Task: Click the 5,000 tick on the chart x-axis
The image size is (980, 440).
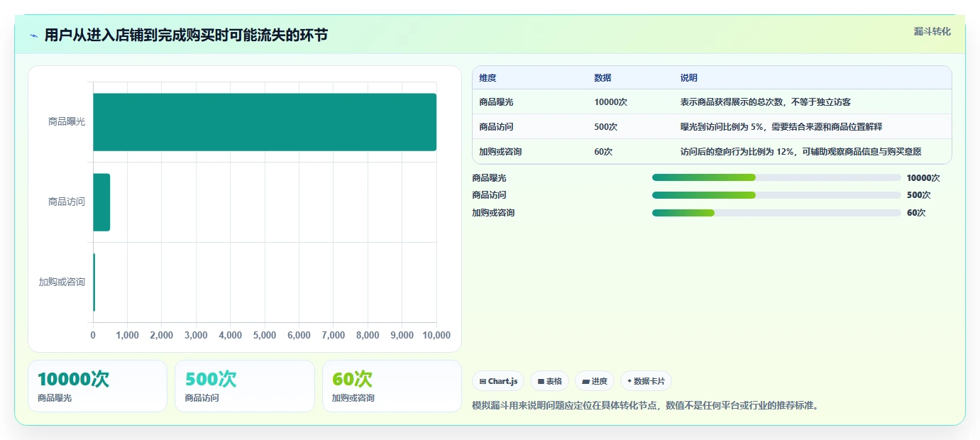Action: click(x=265, y=335)
